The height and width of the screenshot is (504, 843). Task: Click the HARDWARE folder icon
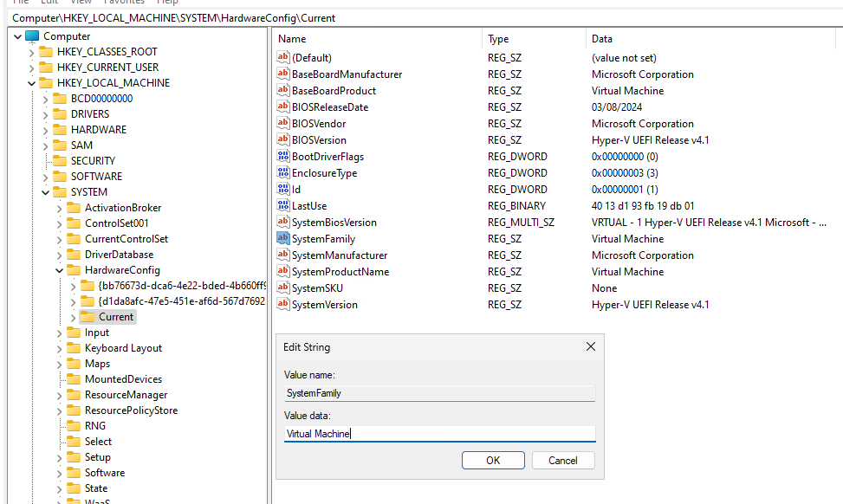pos(60,130)
